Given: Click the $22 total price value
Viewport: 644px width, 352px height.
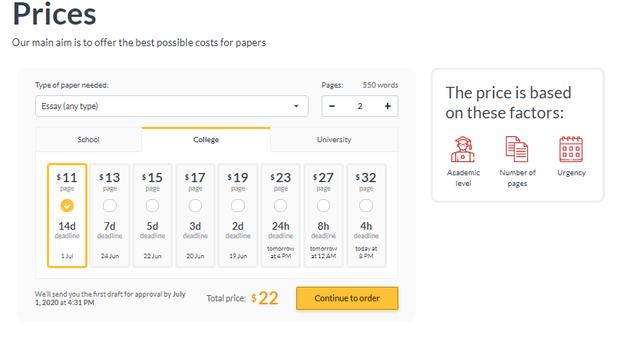Looking at the screenshot, I should 265,298.
